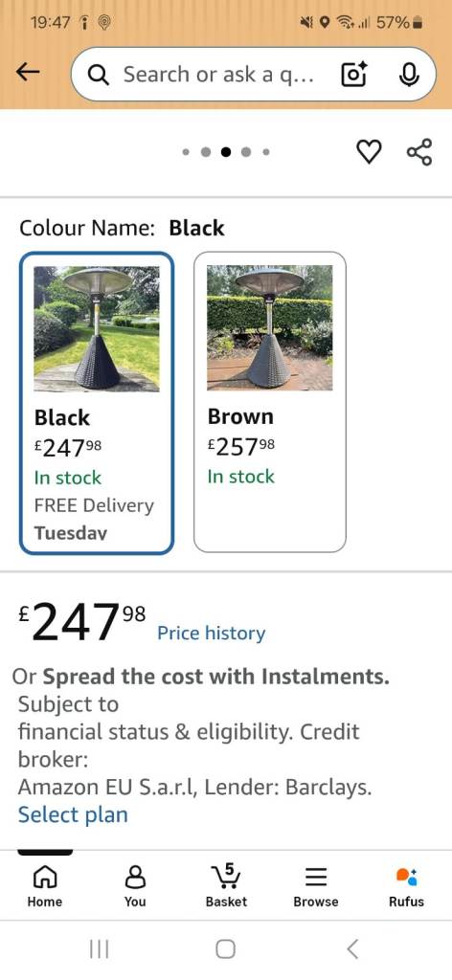Screen dimensions: 452x980
Task: Open Select plan instalments link
Action: point(73,815)
